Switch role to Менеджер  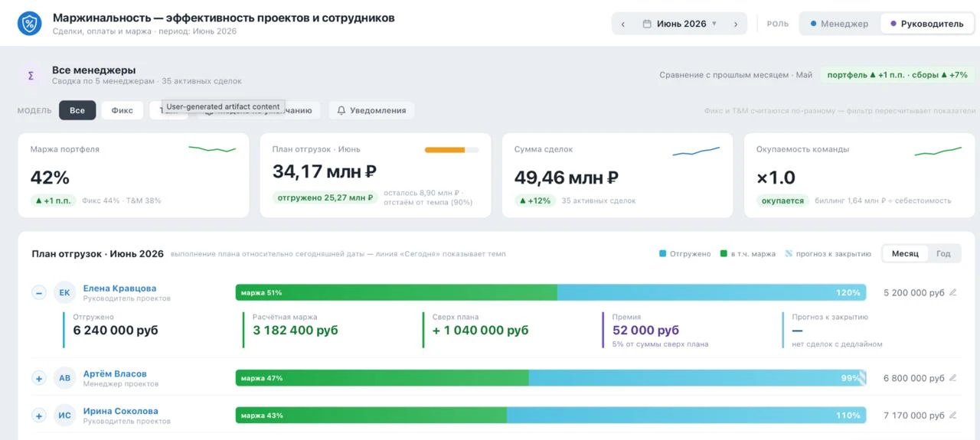(x=840, y=24)
